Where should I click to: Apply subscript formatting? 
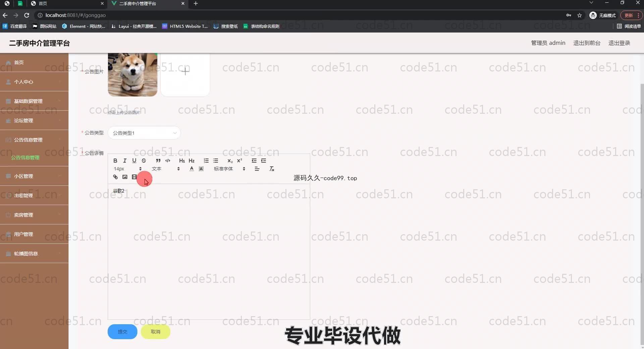pyautogui.click(x=230, y=161)
